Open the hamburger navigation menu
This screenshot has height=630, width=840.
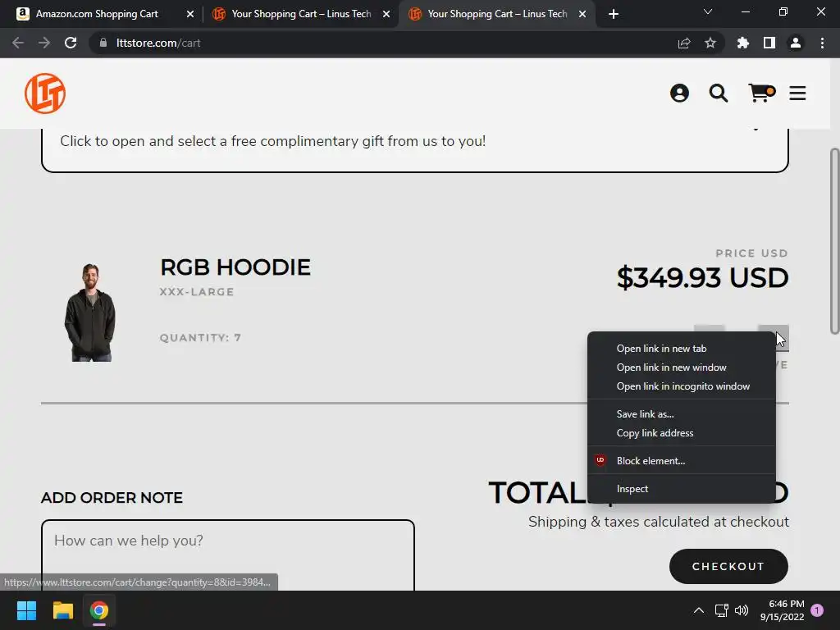click(x=797, y=94)
